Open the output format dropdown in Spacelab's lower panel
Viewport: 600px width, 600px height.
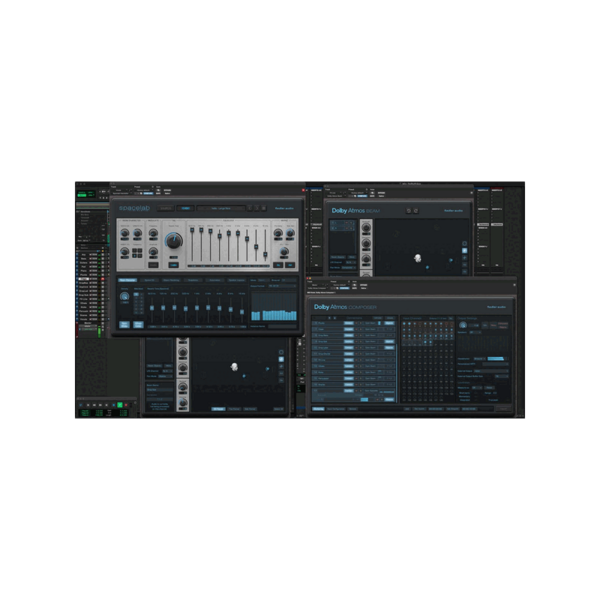pos(282,285)
